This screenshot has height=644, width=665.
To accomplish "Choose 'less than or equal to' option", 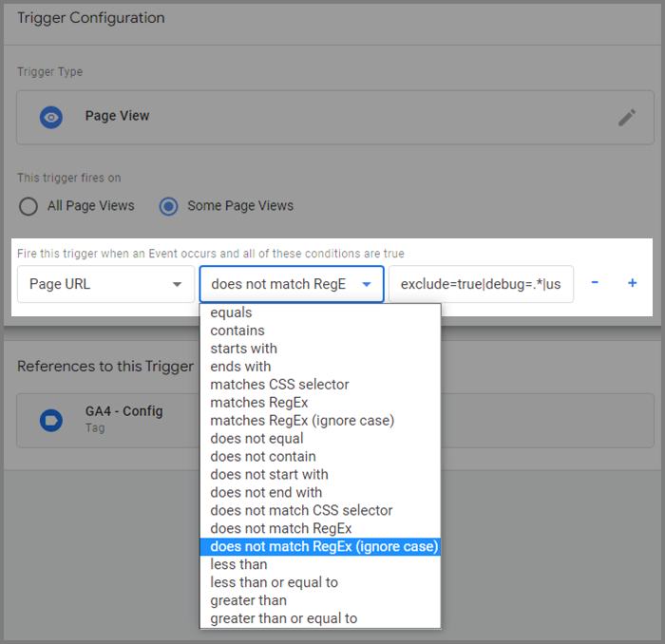I will [x=320, y=582].
